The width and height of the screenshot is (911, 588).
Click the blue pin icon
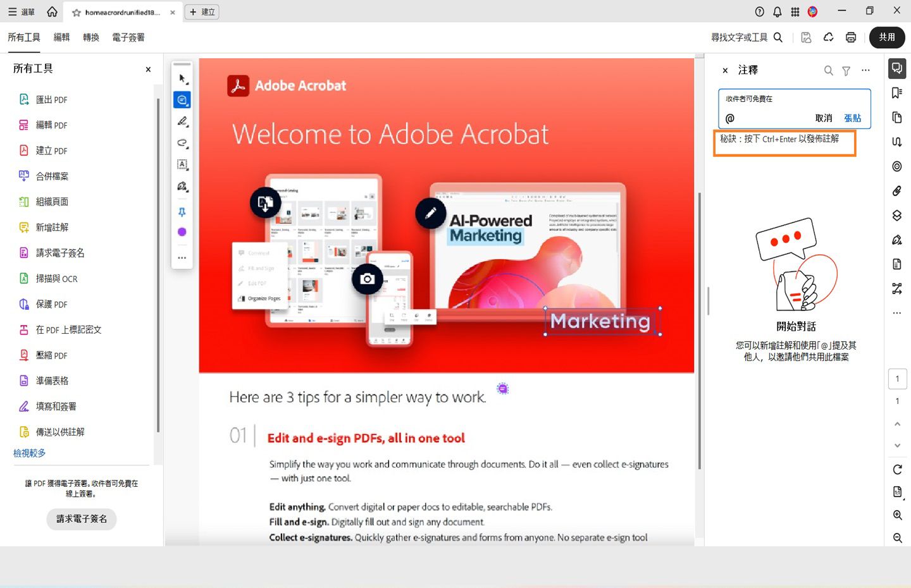(x=182, y=212)
